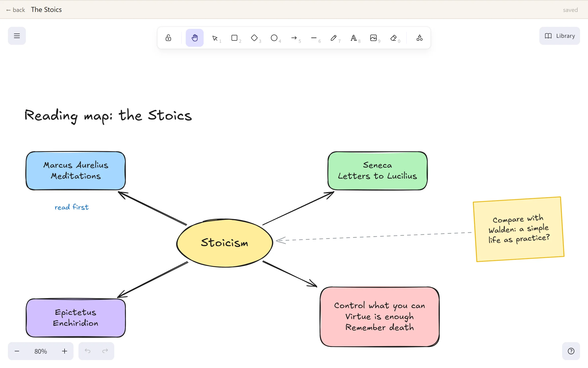This screenshot has height=368, width=588.
Task: Open the Library panel
Action: (x=560, y=36)
